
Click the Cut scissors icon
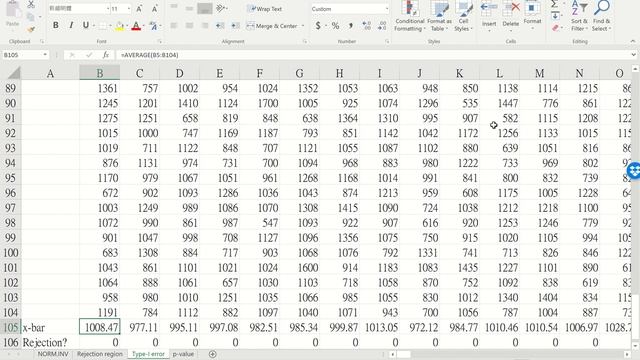point(31,4)
